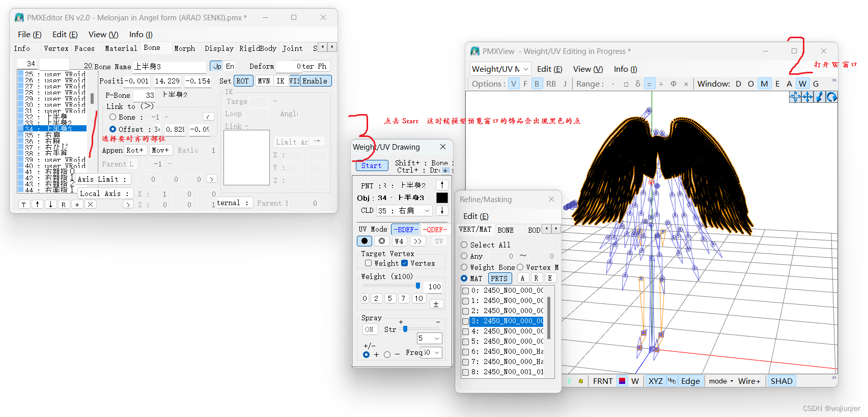Toggle B bone option in PMXView toolbar

(x=537, y=84)
